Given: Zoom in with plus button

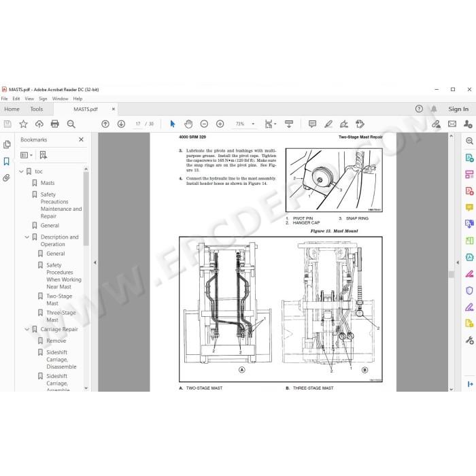Looking at the screenshot, I should [x=220, y=124].
